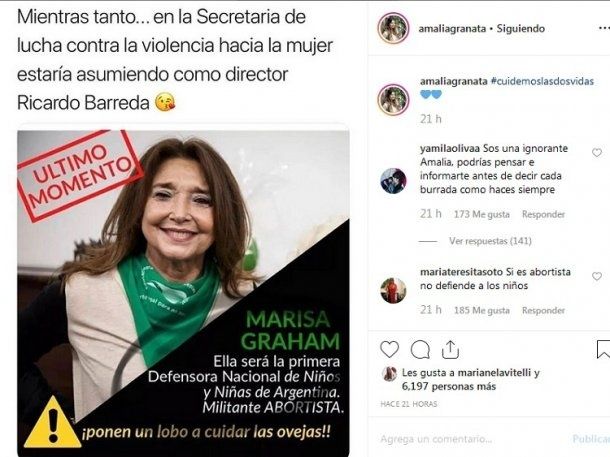The height and width of the screenshot is (457, 610).
Task: Like yamilaolivaa's comment heart
Action: 597,152
